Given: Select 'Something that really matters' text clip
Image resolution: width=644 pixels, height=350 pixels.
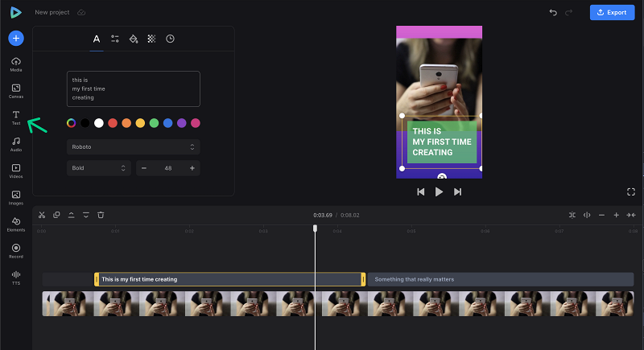Looking at the screenshot, I should (501, 279).
